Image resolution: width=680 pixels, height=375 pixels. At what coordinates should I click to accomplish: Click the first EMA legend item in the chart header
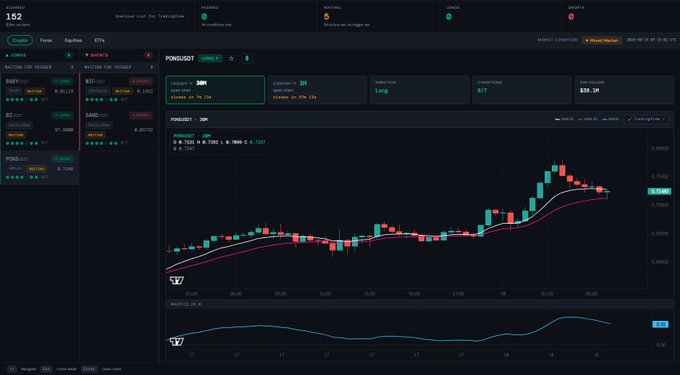[564, 119]
